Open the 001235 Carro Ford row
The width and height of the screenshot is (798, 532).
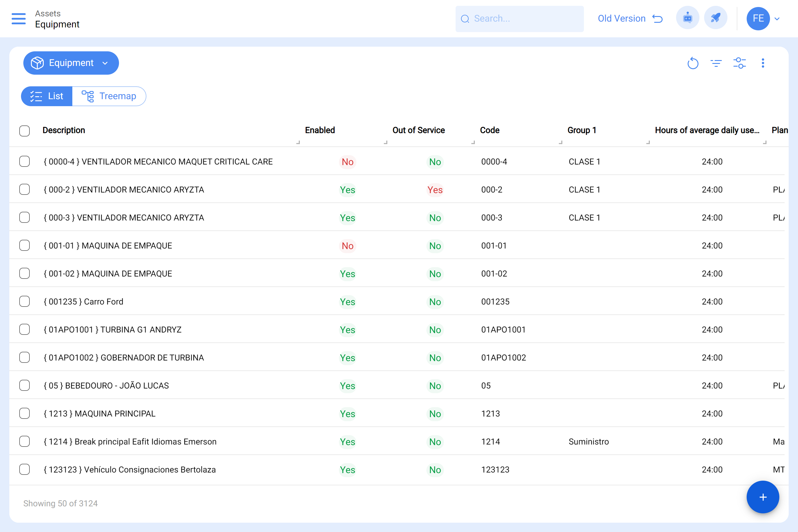(x=397, y=301)
